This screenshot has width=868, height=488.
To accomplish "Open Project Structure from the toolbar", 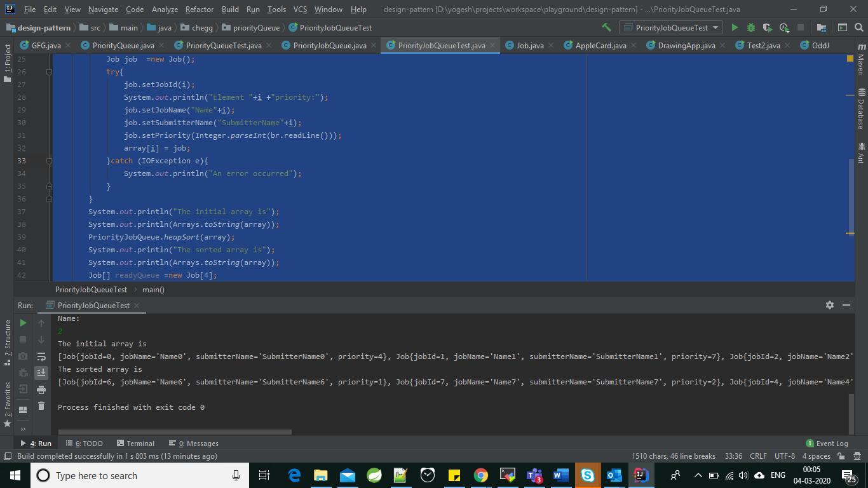I will coord(821,28).
